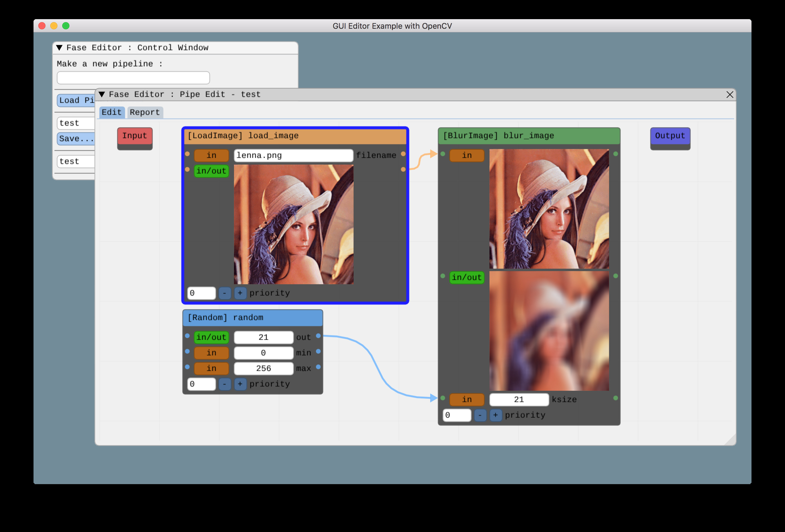
Task: Click the ksize input pin on blur_image
Action: pos(443,398)
